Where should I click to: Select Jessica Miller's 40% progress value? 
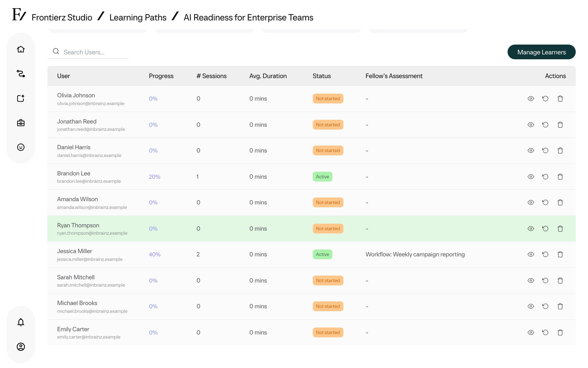(x=155, y=254)
